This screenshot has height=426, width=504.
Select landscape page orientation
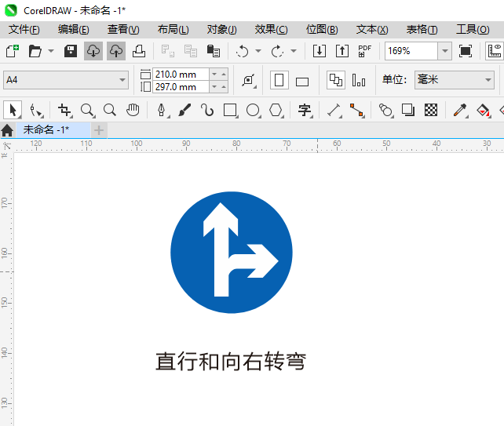[302, 82]
